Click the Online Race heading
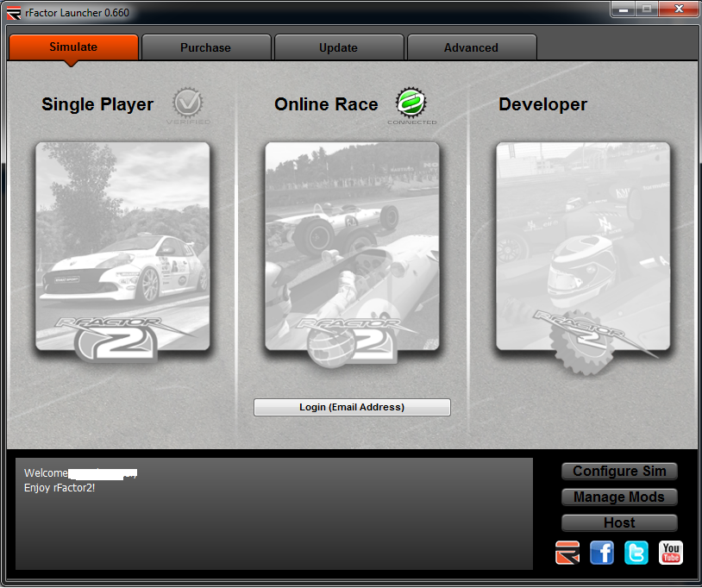 [326, 104]
